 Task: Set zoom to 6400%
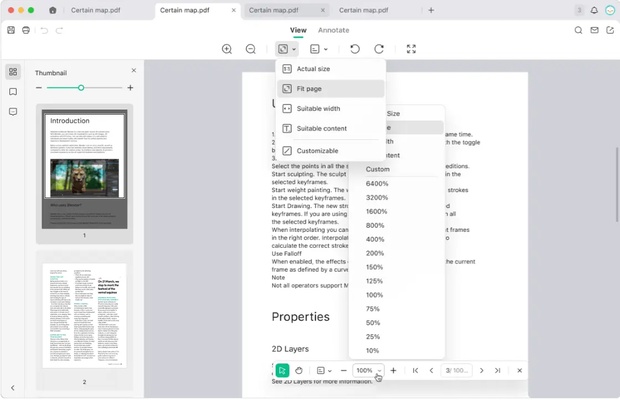click(x=377, y=183)
